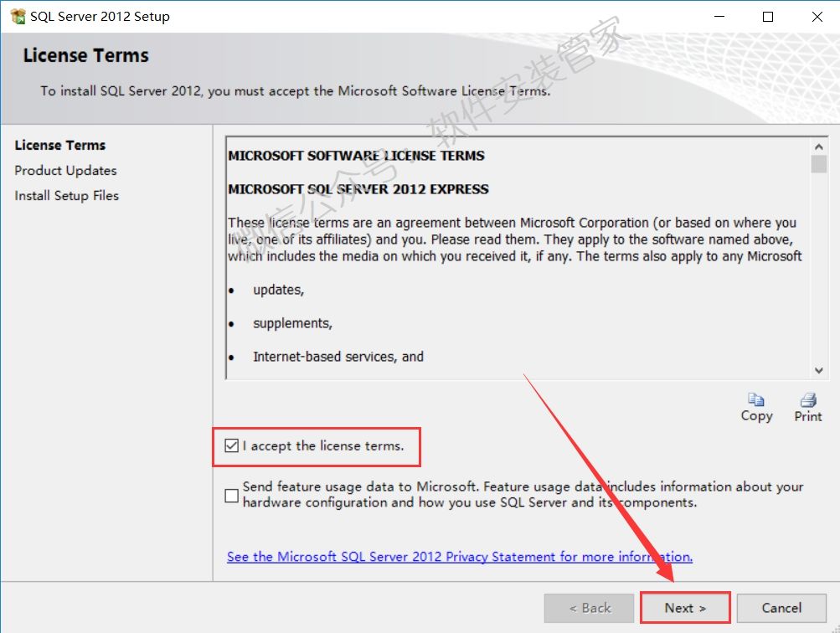
Task: Click the 'updates,' bullet item
Action: click(x=279, y=290)
